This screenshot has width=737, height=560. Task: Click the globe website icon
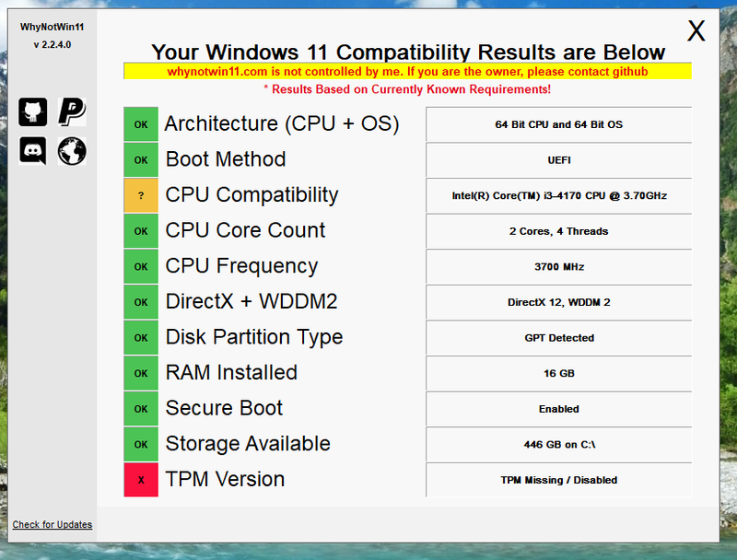[72, 151]
